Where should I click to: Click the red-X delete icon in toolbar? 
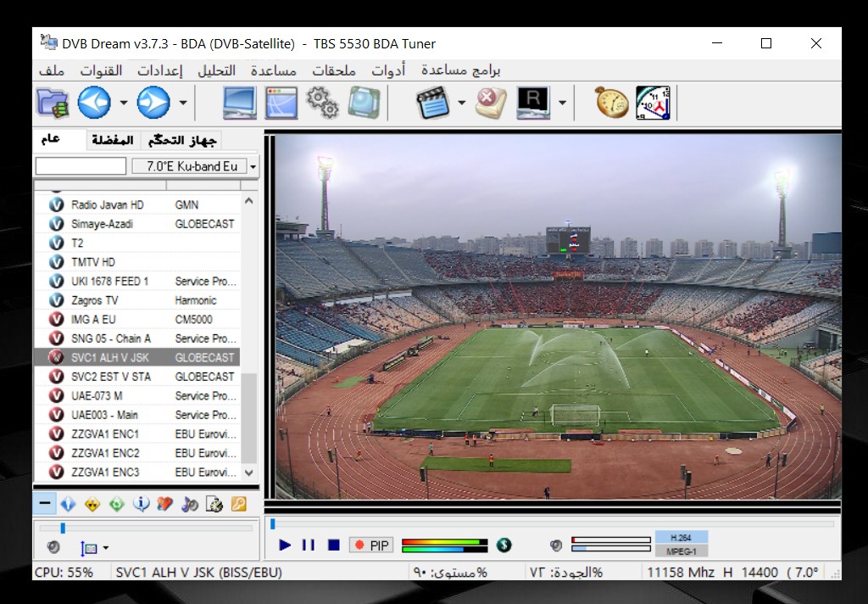point(490,103)
